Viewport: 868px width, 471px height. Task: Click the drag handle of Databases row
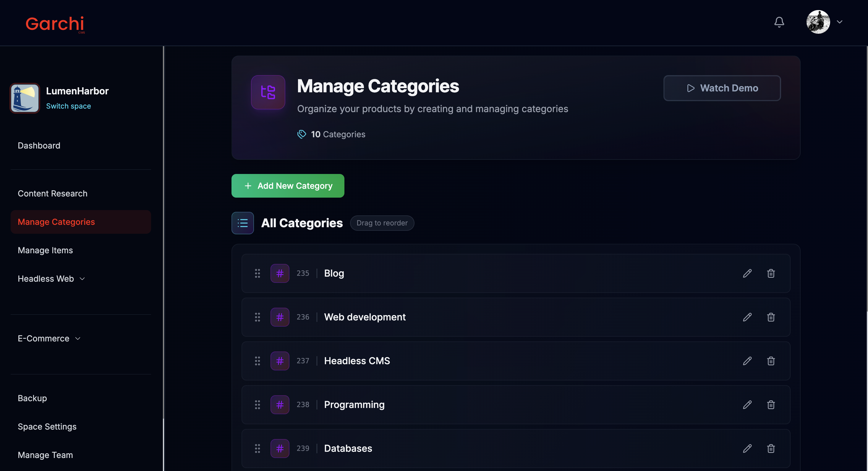point(258,449)
